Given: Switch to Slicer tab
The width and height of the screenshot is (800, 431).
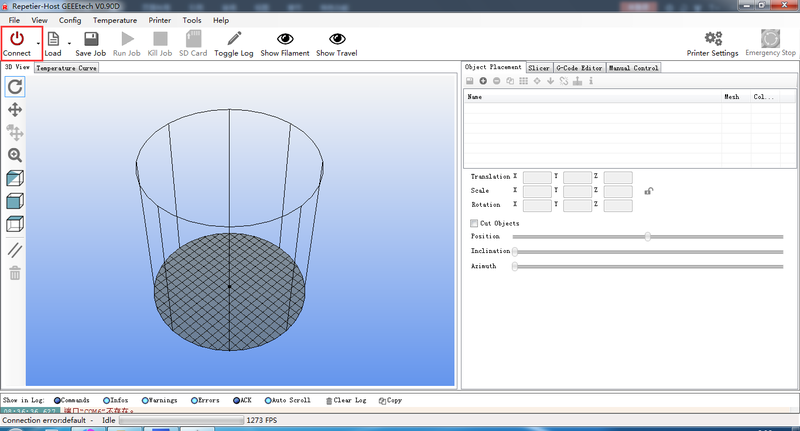Looking at the screenshot, I should point(539,68).
